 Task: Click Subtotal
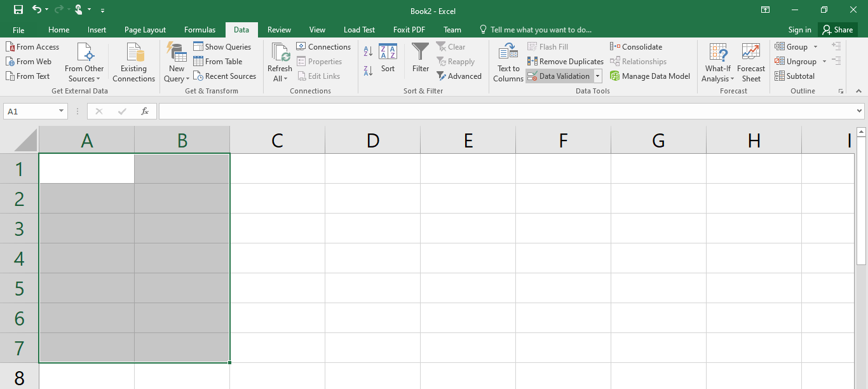coord(795,76)
